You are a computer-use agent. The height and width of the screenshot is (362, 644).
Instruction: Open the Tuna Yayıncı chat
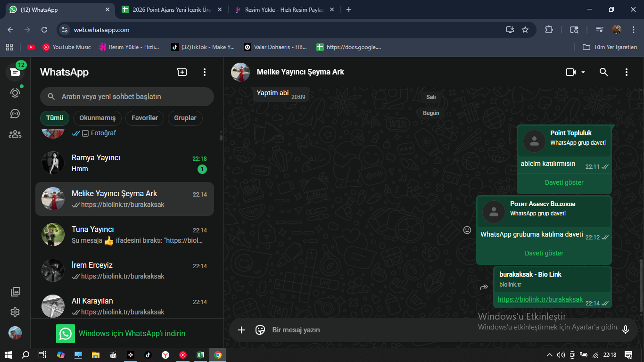pos(125,235)
